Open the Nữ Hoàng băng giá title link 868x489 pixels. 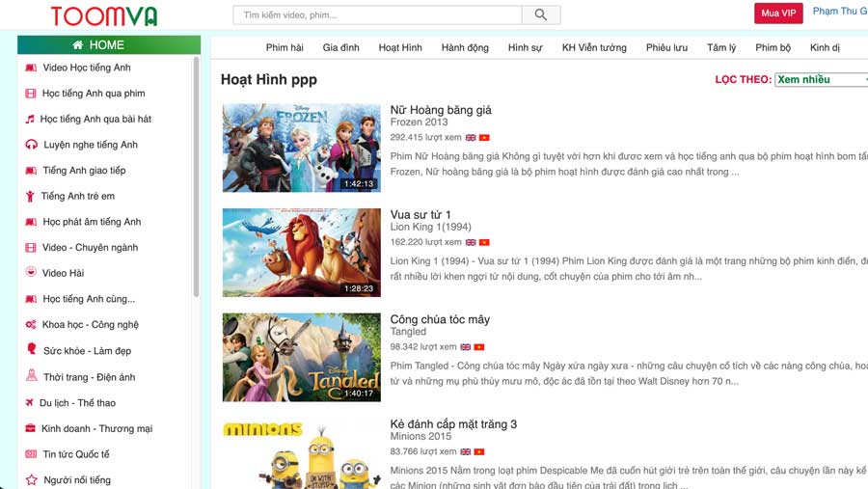point(441,110)
